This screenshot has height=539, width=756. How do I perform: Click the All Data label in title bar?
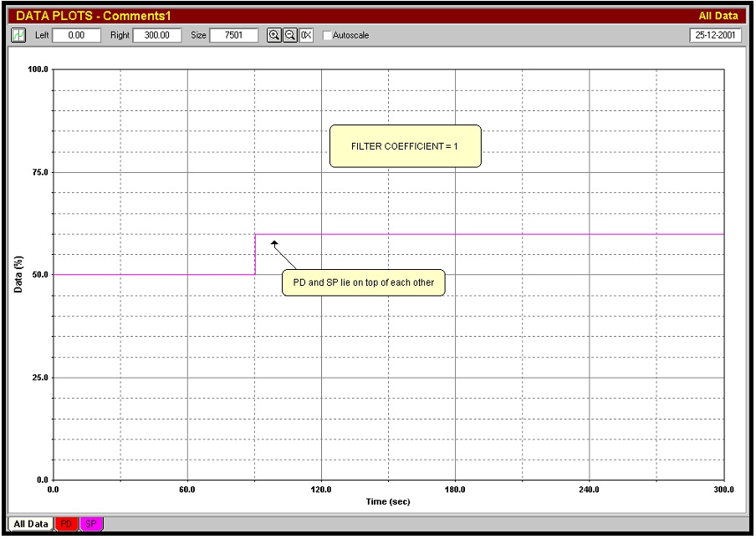(721, 14)
